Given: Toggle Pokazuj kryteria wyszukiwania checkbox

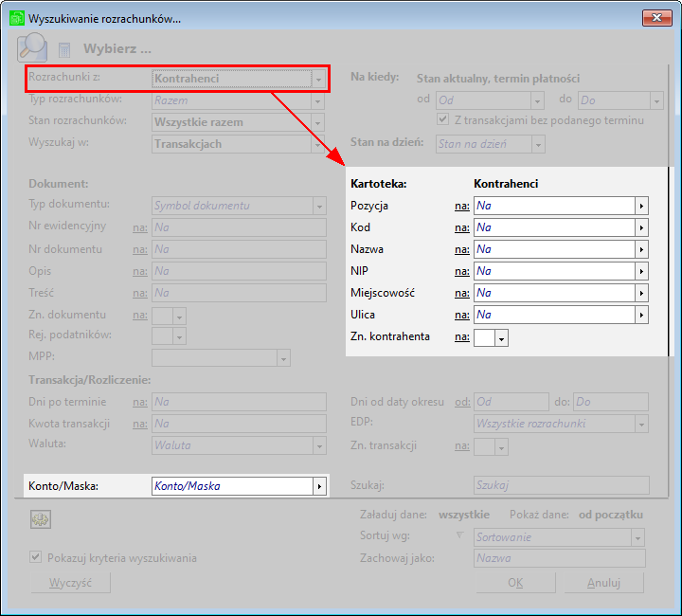Looking at the screenshot, I should pyautogui.click(x=36, y=557).
